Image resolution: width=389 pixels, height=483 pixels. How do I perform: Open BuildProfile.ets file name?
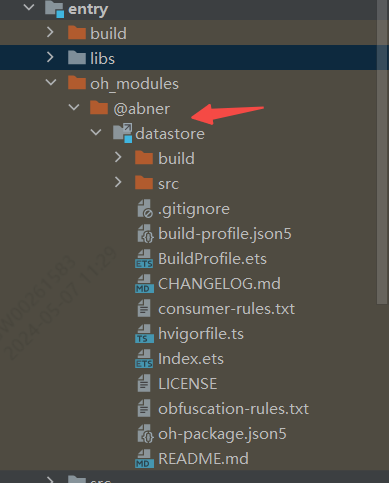tap(212, 259)
